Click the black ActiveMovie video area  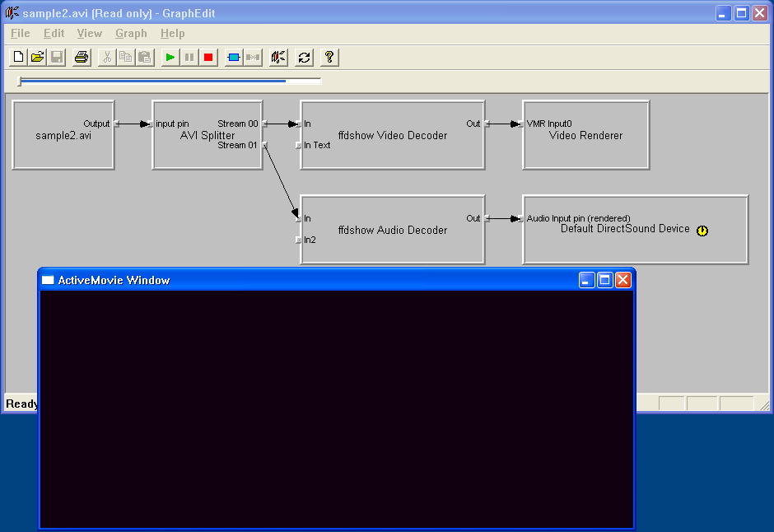337,409
